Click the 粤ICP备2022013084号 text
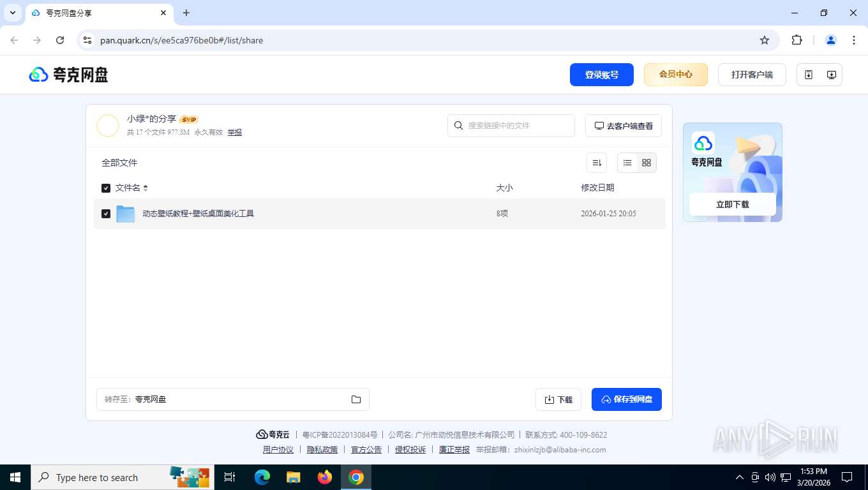 pos(340,434)
